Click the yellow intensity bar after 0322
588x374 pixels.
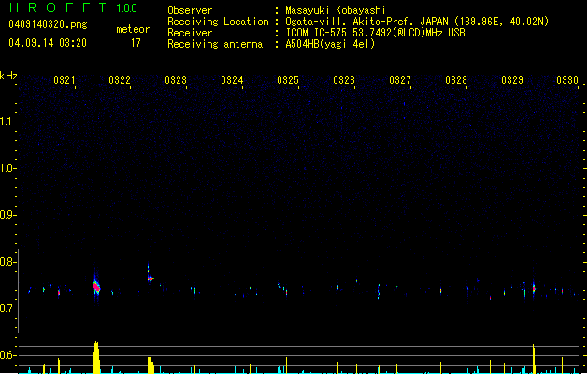tap(151, 366)
